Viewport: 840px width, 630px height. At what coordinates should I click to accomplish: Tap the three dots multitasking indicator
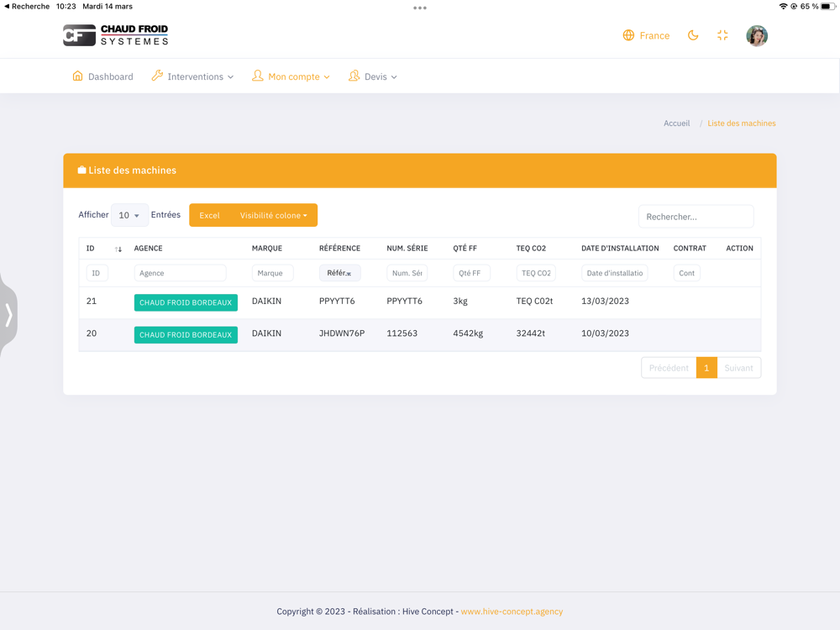pos(420,8)
